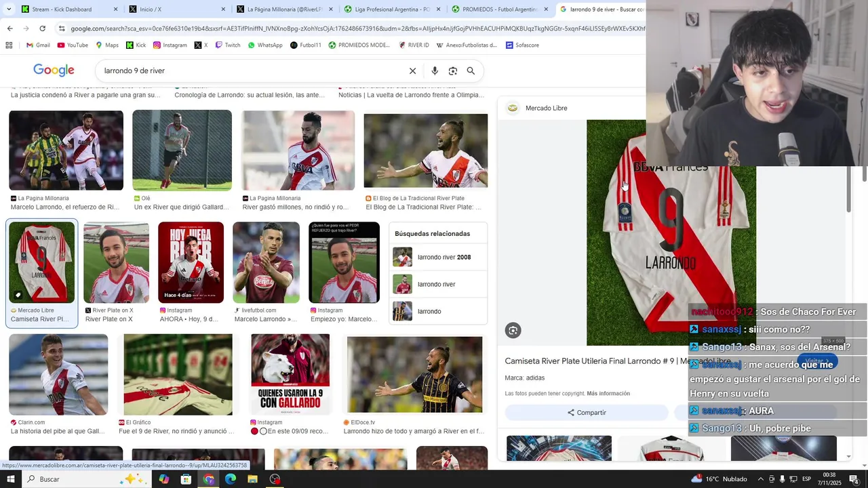Start voice search with microphone icon
The width and height of the screenshot is (868, 488).
[435, 70]
